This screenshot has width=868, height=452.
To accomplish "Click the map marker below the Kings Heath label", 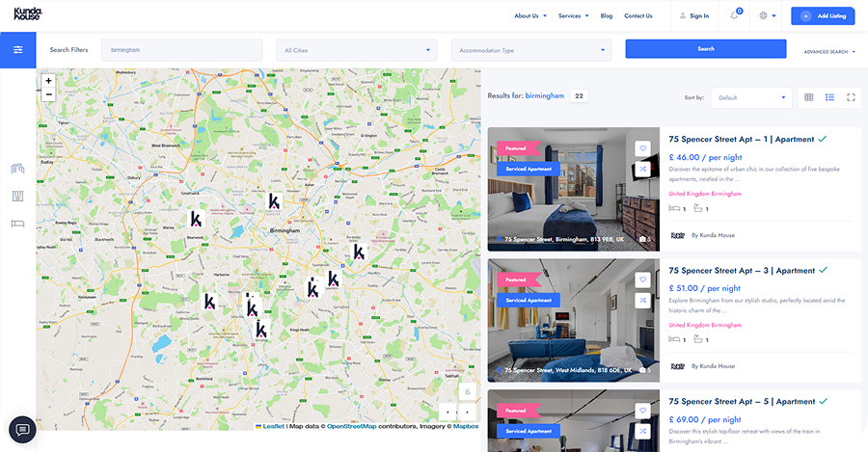I will [261, 330].
